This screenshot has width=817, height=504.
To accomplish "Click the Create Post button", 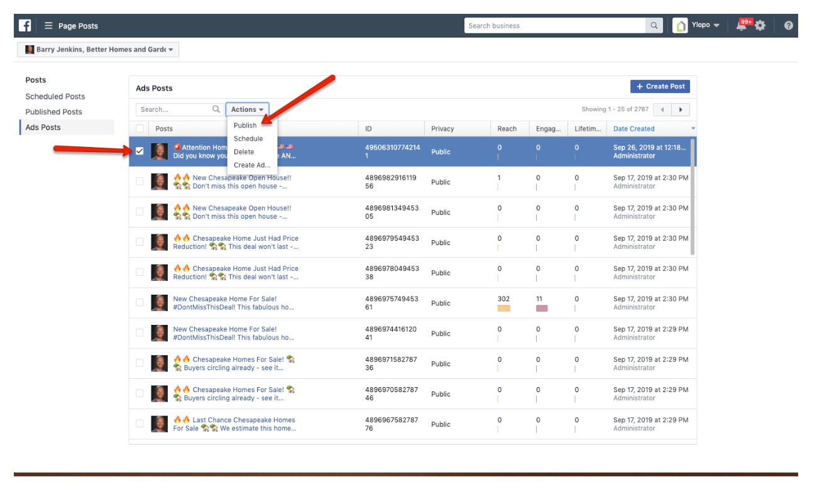I will pyautogui.click(x=660, y=87).
